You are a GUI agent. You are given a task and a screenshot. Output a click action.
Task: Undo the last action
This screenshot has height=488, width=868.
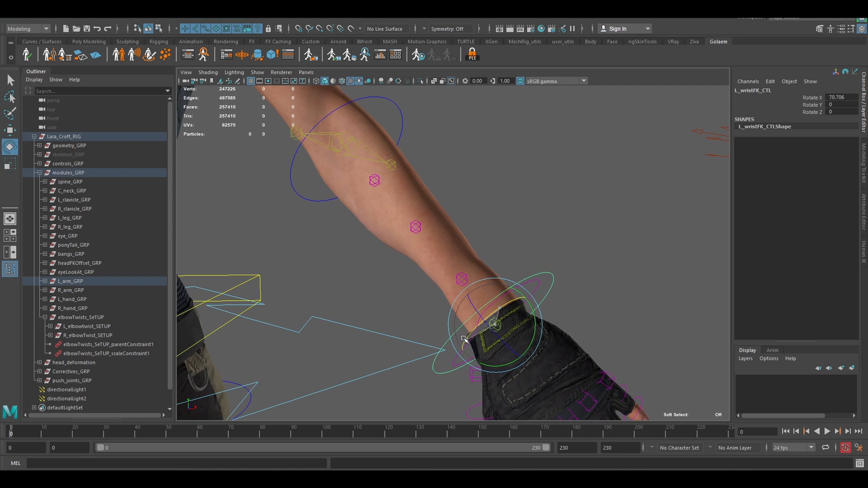[x=97, y=29]
